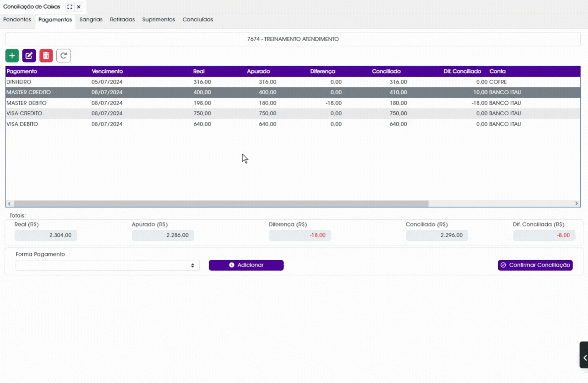Click the 7674 - TREINAMENTO ATENDIMENTO header

click(x=293, y=39)
